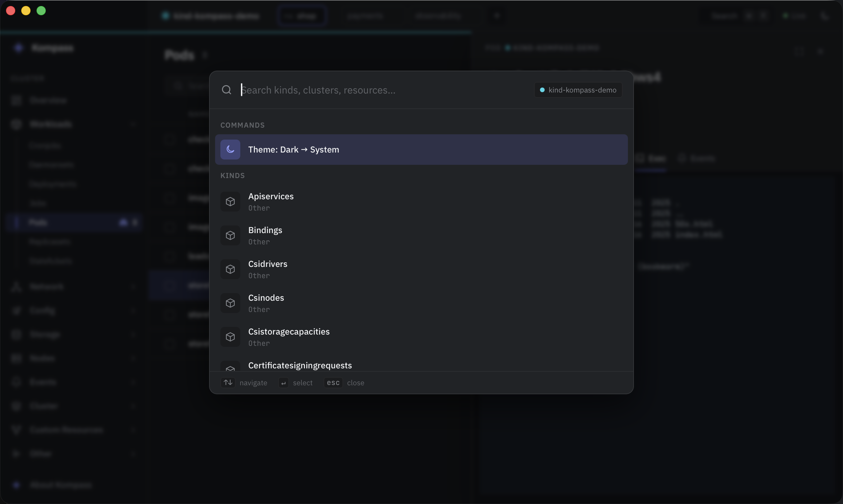Viewport: 843px width, 504px height.
Task: Click the "Other" subtitle under Csidrivers
Action: (259, 276)
